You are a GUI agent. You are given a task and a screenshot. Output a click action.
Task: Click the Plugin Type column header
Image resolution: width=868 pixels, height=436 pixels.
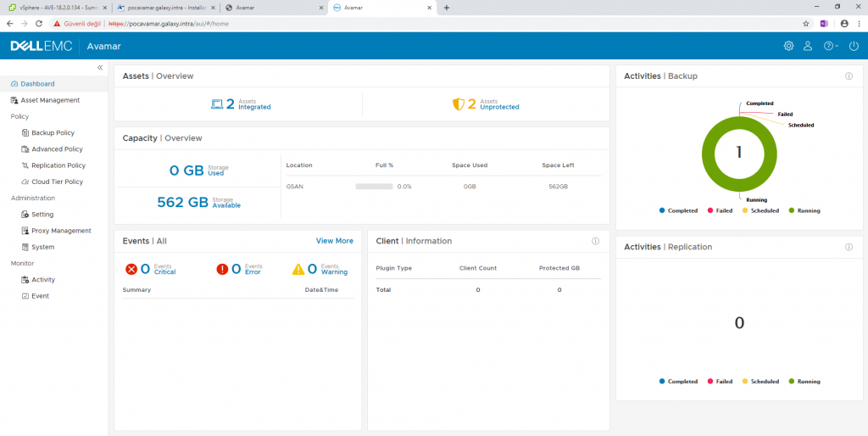click(x=393, y=268)
